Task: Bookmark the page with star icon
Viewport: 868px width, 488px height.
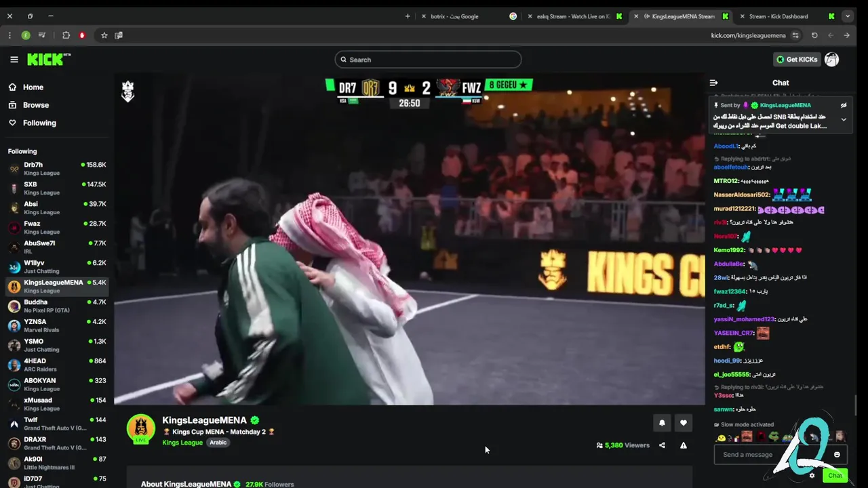Action: [104, 35]
